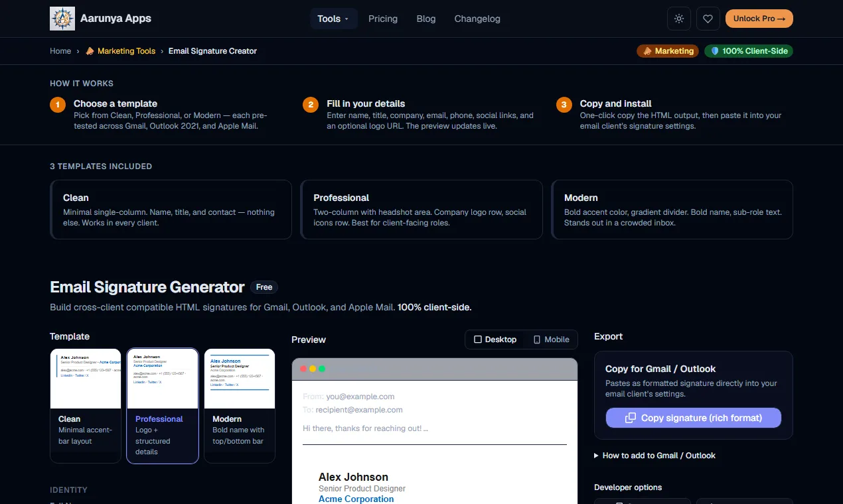Click step 1 Choose a template heading
The height and width of the screenshot is (504, 843).
point(115,103)
